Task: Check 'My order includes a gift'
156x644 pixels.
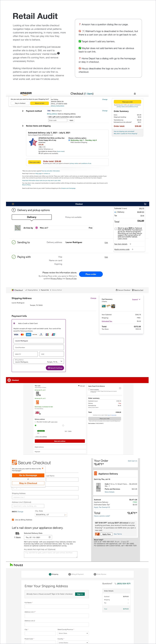Action: tap(35, 422)
